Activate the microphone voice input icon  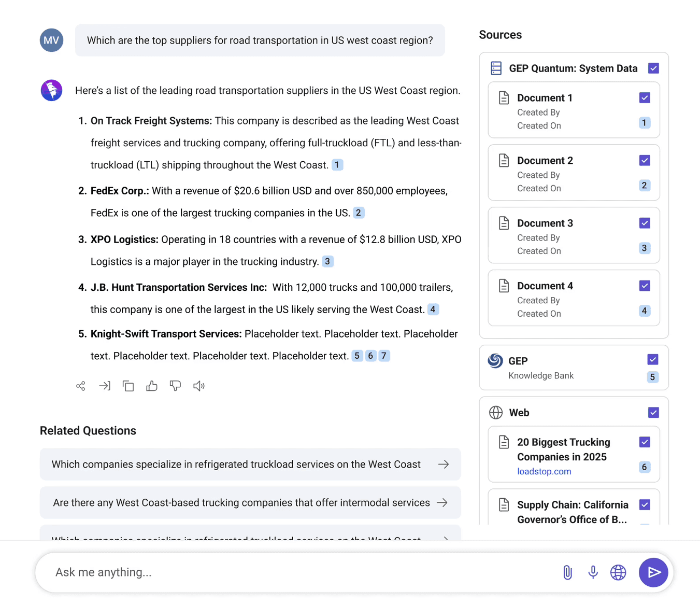click(593, 572)
